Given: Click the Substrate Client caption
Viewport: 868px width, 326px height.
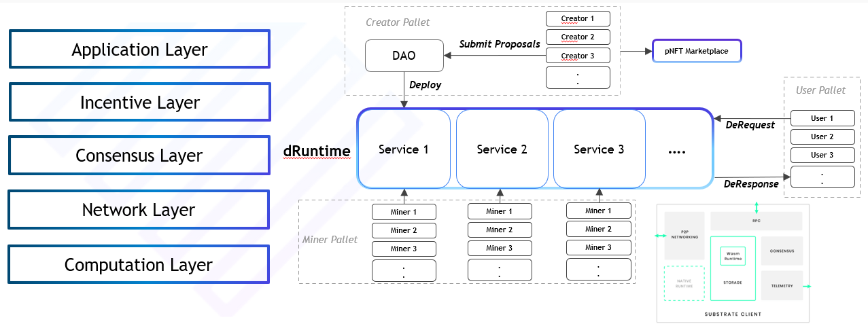Looking at the screenshot, I should pos(733,314).
